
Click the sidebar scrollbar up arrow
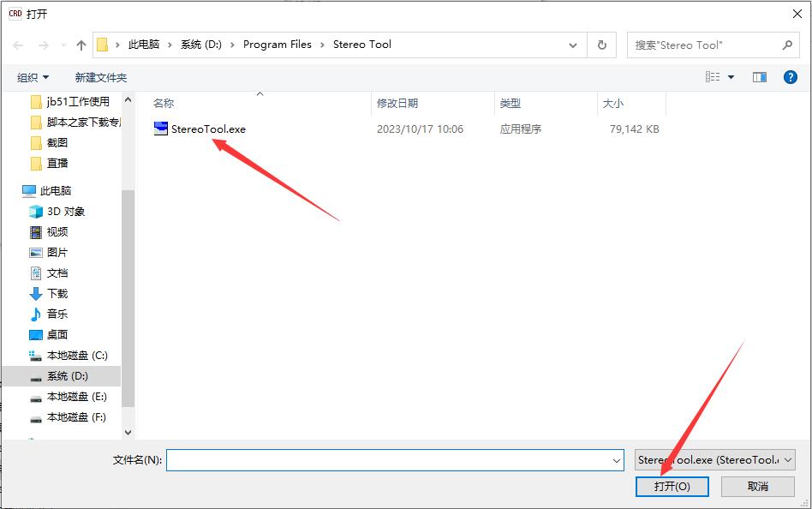click(128, 99)
